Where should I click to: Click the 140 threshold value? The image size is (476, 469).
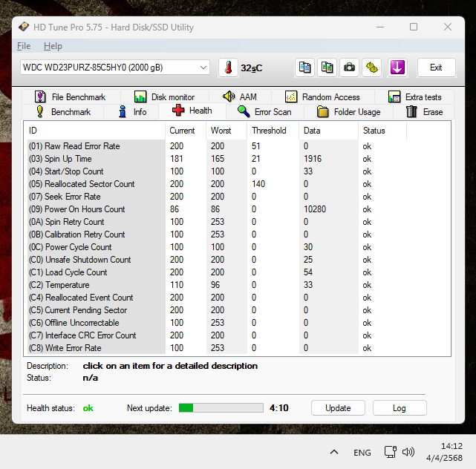pyautogui.click(x=258, y=184)
